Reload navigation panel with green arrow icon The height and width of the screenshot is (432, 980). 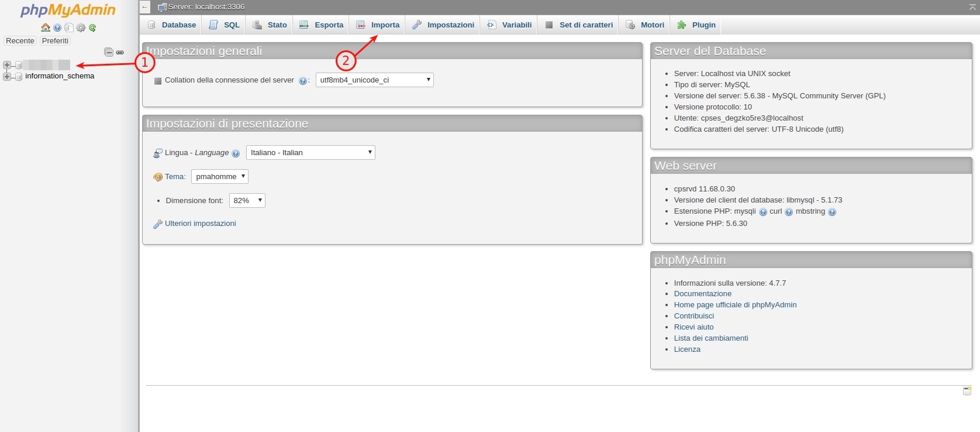coord(92,28)
